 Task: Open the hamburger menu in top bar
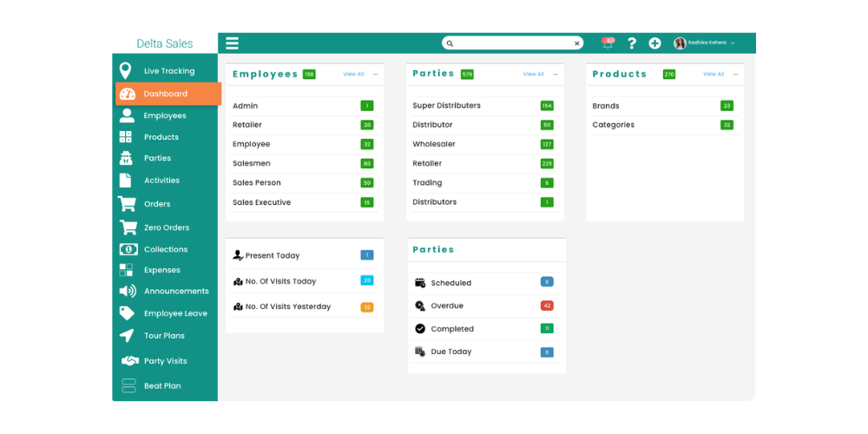[232, 43]
